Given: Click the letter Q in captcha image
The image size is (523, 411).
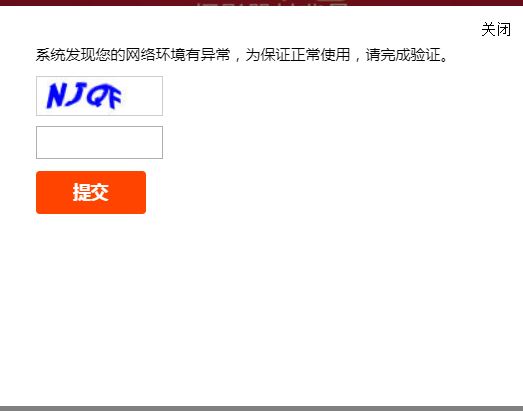Looking at the screenshot, I should coord(95,97).
